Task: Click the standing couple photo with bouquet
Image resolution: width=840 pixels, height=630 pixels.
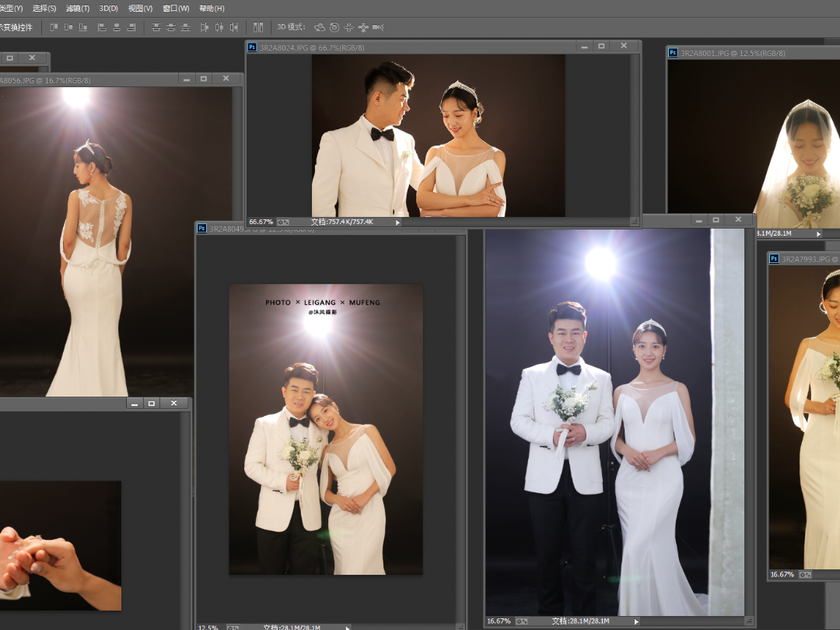Action: pyautogui.click(x=614, y=422)
